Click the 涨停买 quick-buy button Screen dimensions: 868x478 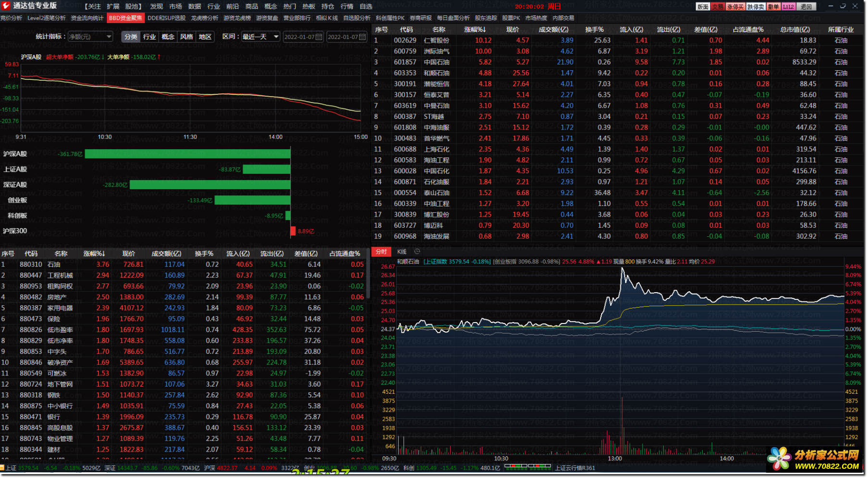click(x=735, y=7)
